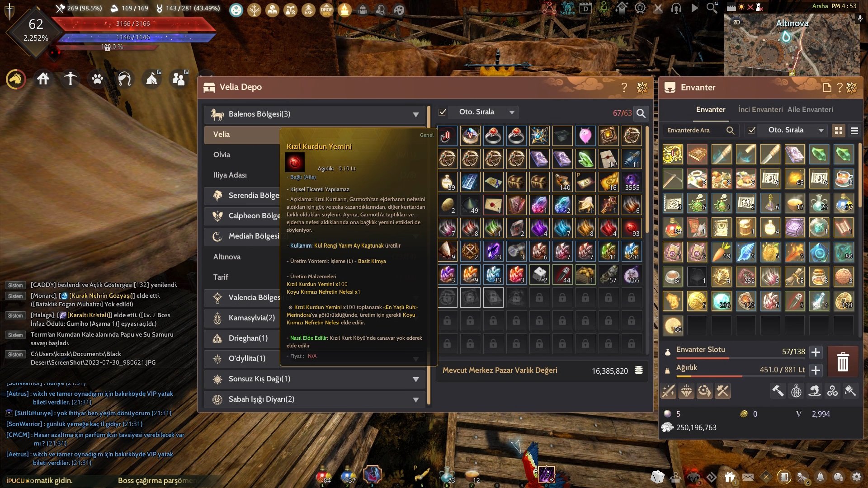Switch inventory to list view icon

pos(854,131)
